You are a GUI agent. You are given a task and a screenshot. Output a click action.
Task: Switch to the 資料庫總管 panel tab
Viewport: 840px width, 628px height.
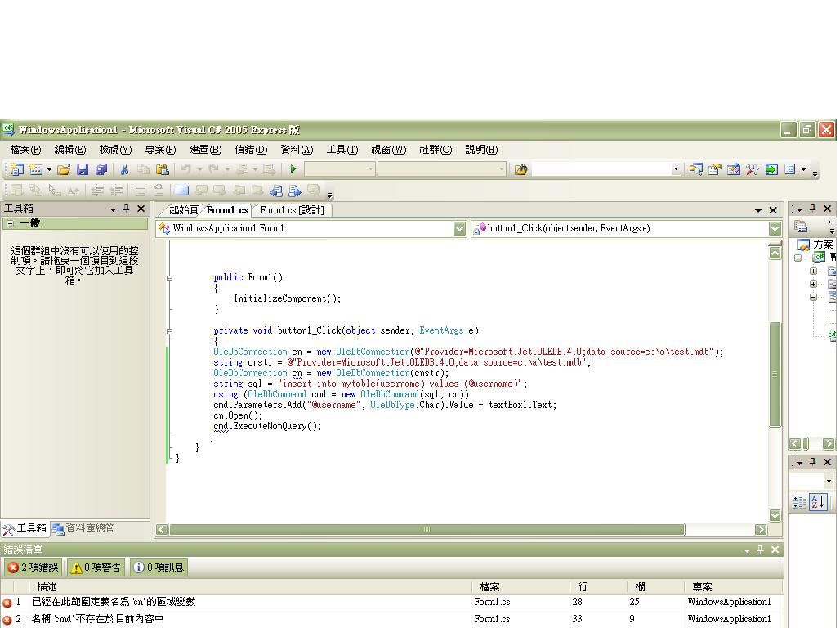[83, 528]
